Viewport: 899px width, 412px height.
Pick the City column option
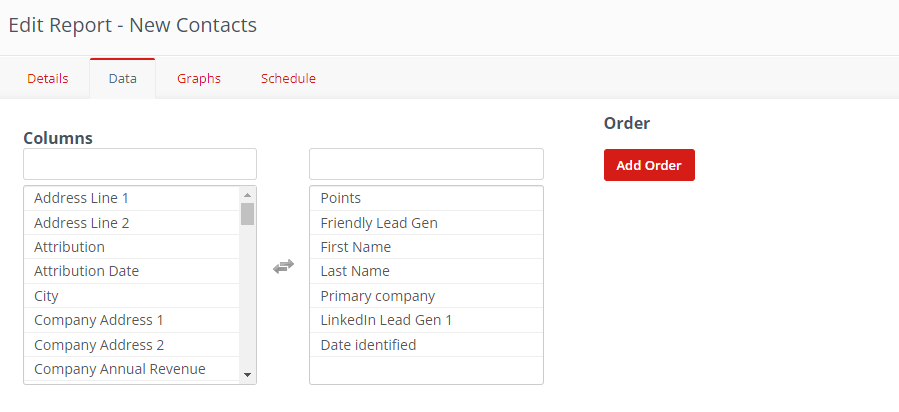click(47, 296)
